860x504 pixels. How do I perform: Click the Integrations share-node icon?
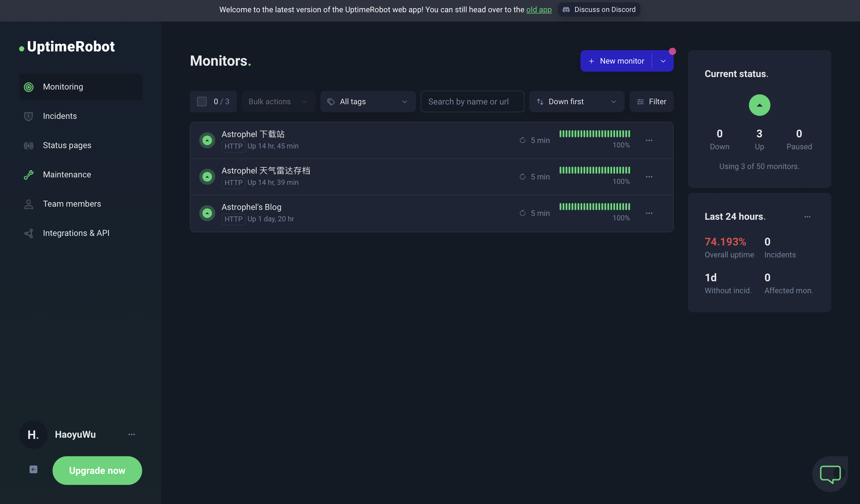point(29,233)
